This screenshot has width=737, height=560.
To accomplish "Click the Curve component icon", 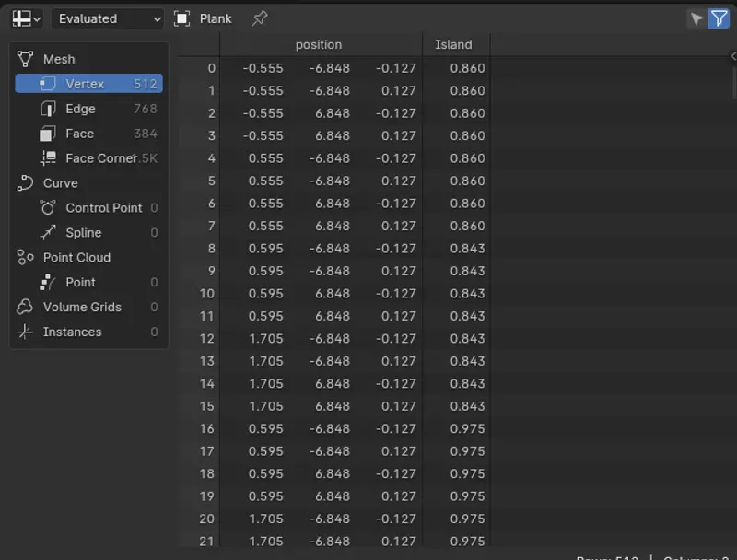I will pos(26,183).
